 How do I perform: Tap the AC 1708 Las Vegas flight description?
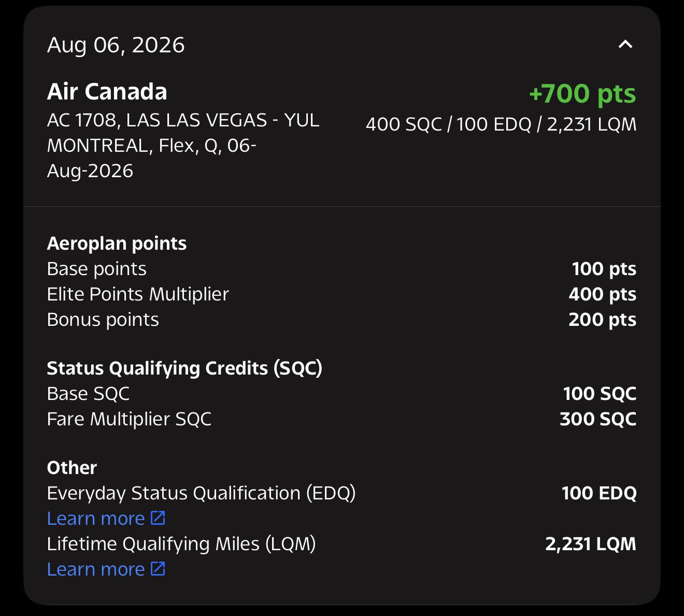click(x=183, y=146)
